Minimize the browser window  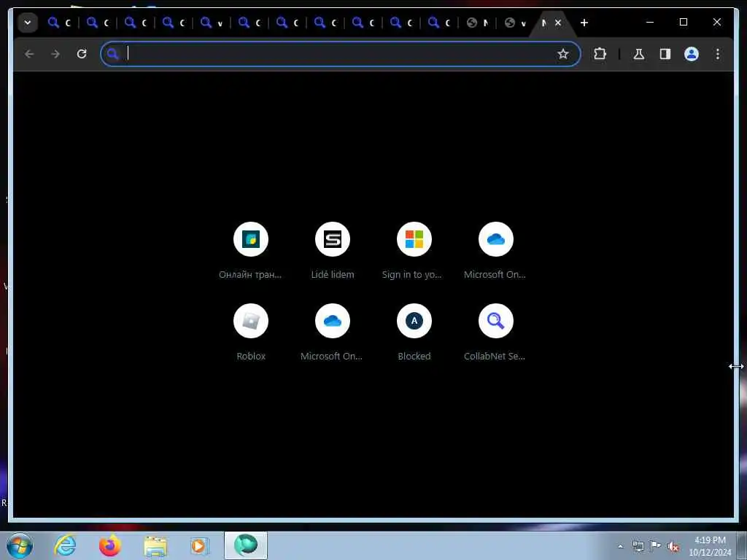(650, 22)
